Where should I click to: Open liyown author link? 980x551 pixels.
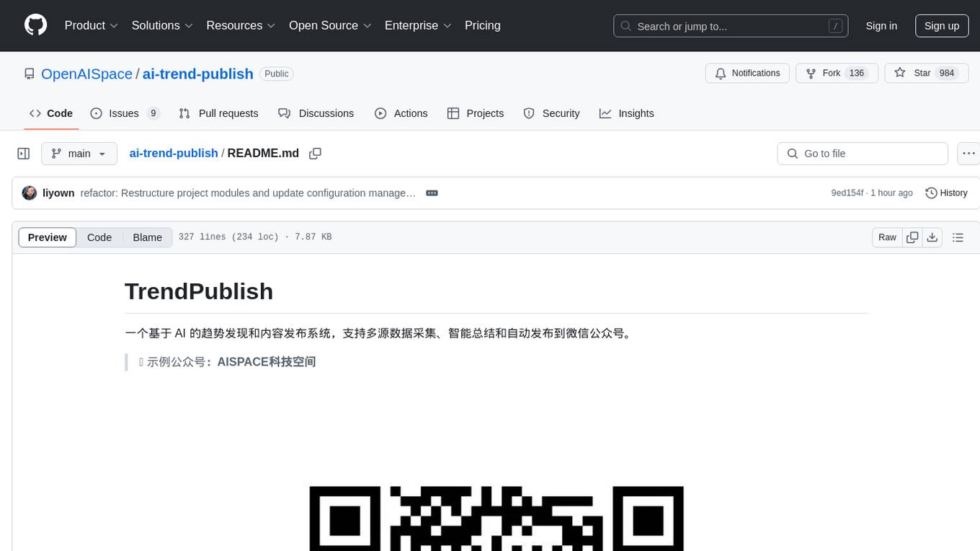tap(58, 193)
